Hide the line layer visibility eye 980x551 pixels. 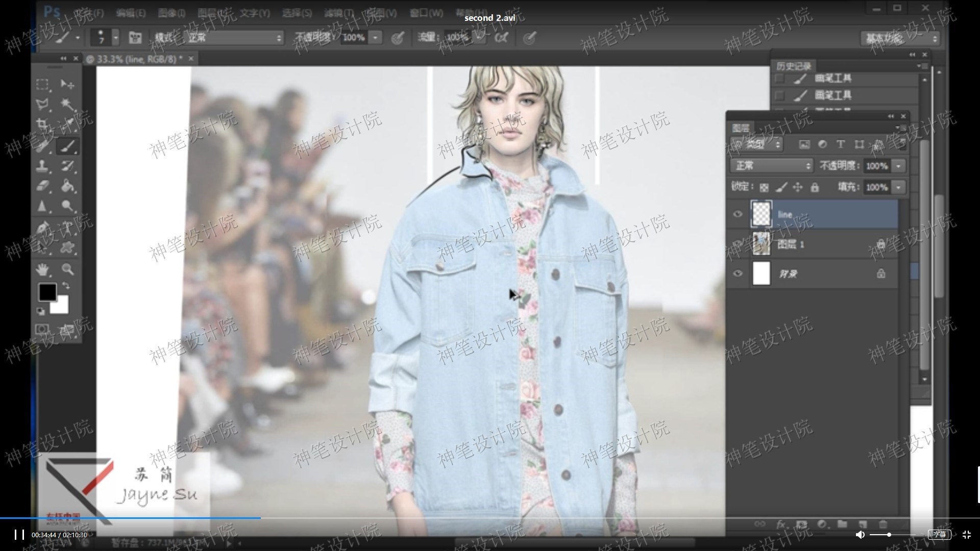(738, 214)
